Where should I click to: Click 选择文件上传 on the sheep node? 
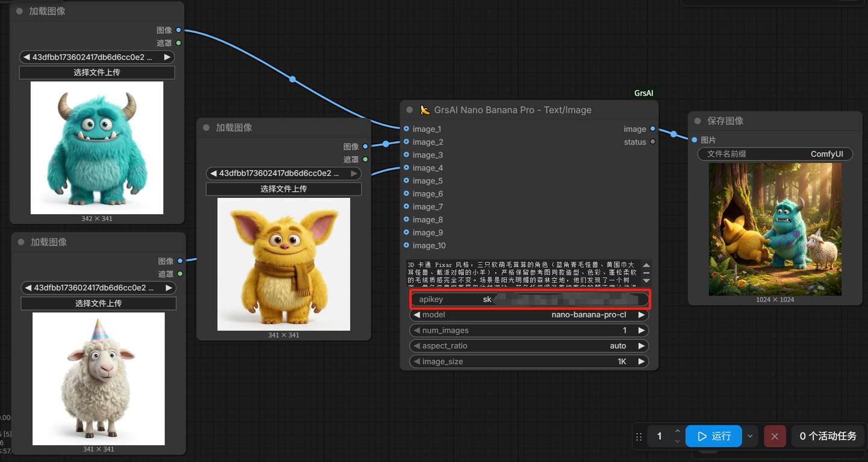pyautogui.click(x=99, y=303)
